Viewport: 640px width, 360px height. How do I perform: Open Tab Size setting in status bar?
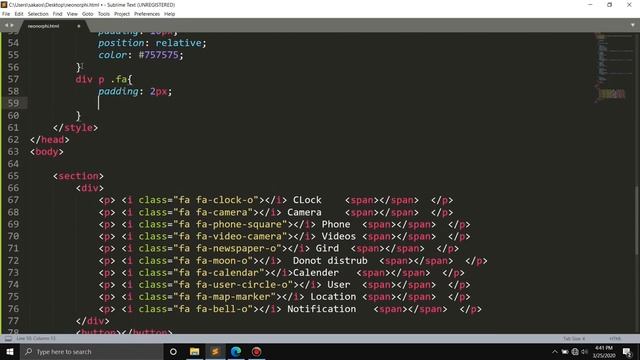coord(574,338)
